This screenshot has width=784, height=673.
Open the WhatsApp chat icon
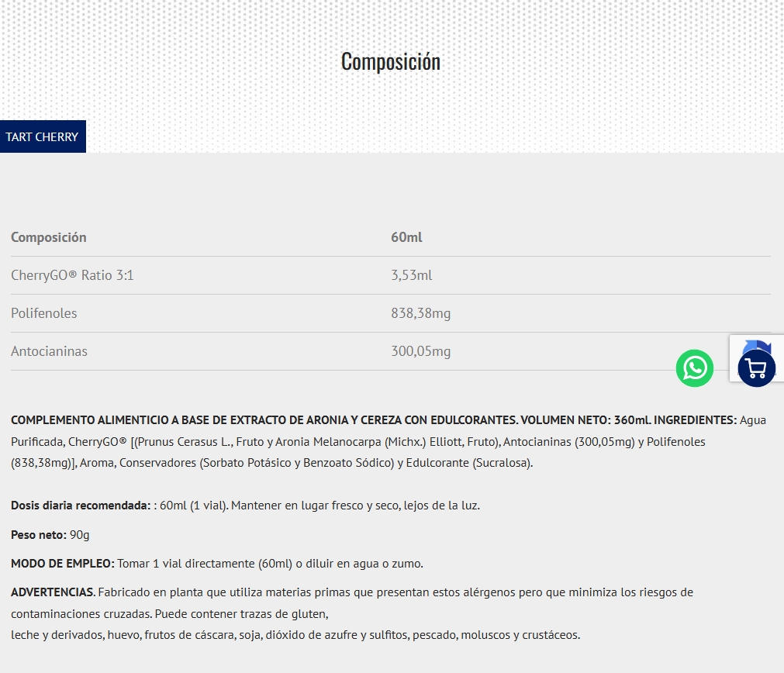click(694, 368)
